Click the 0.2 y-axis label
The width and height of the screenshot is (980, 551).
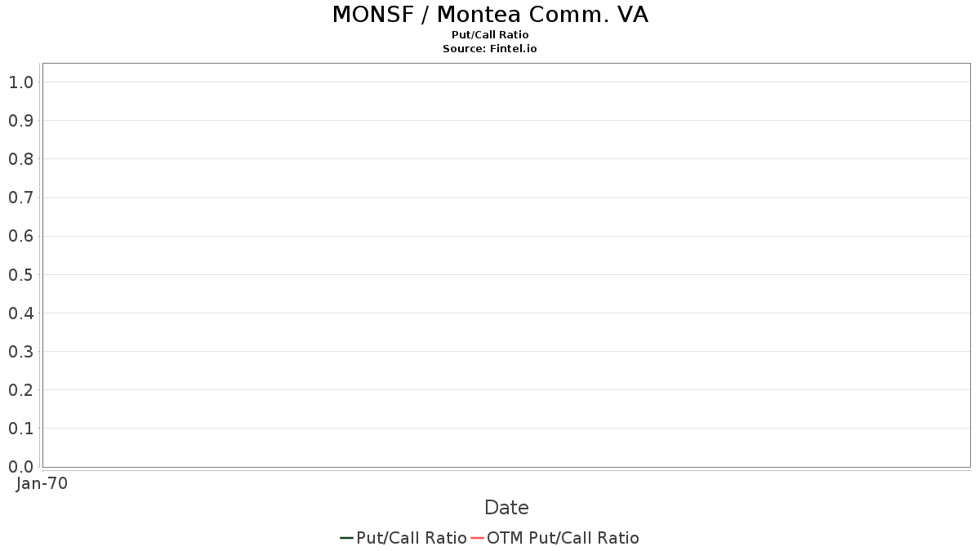pos(20,390)
